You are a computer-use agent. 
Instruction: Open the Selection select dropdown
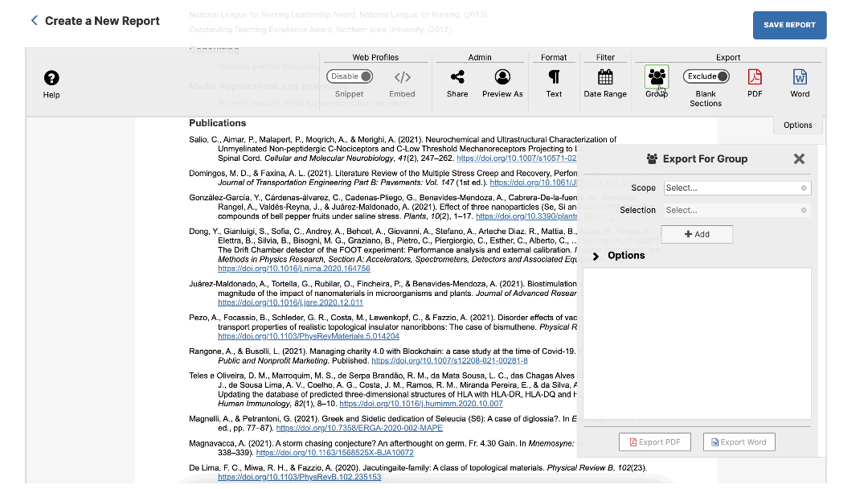(x=737, y=211)
